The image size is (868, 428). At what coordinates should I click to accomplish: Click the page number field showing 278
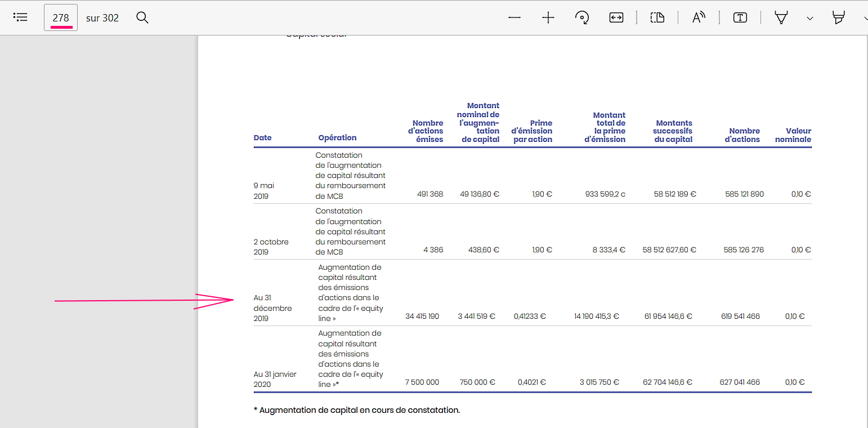(61, 17)
